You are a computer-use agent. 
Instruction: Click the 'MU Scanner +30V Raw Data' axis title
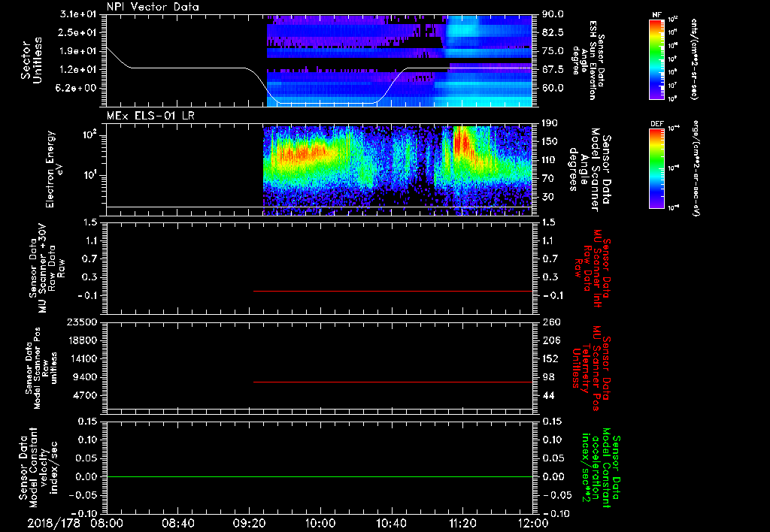[47, 268]
